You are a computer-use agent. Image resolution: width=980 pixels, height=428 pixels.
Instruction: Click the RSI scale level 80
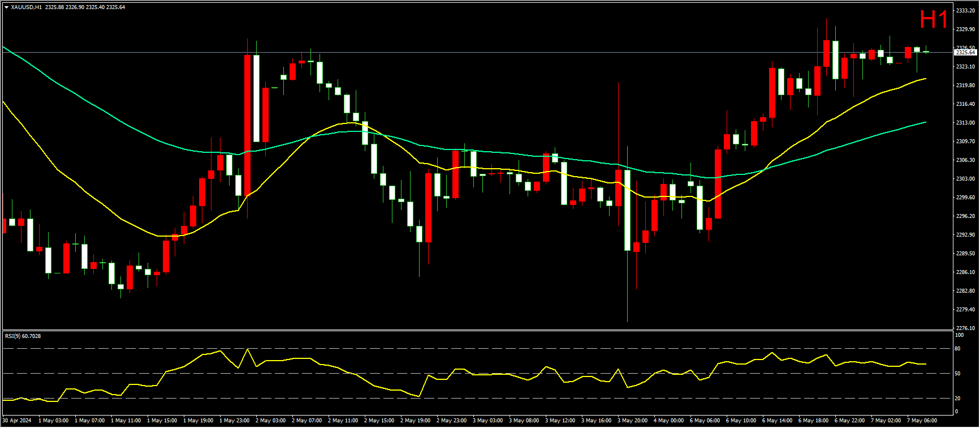pyautogui.click(x=957, y=349)
